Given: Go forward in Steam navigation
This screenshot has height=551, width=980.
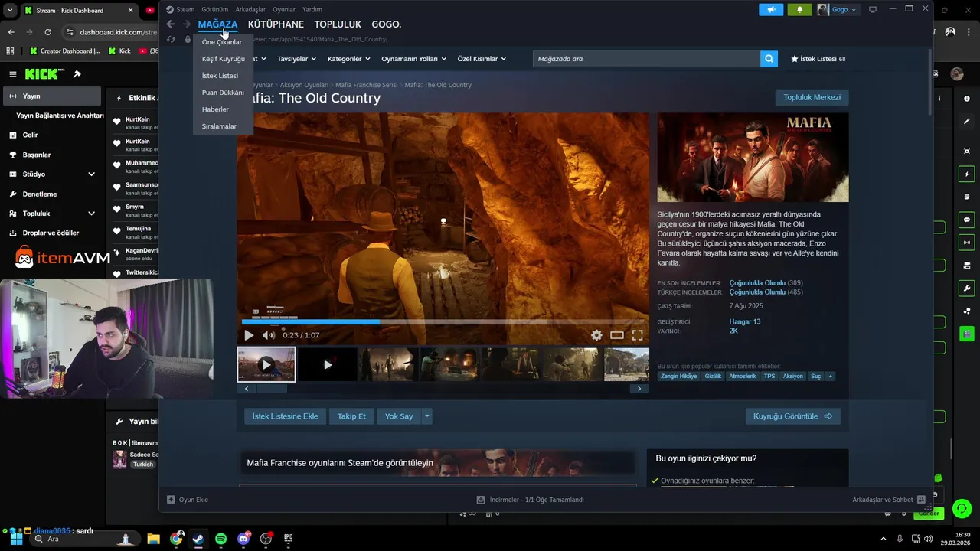Looking at the screenshot, I should (x=186, y=24).
